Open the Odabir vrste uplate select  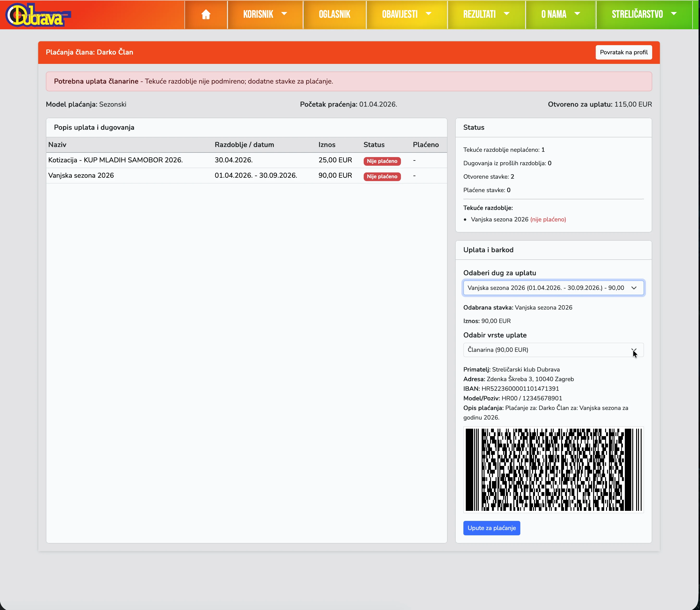[x=553, y=350]
